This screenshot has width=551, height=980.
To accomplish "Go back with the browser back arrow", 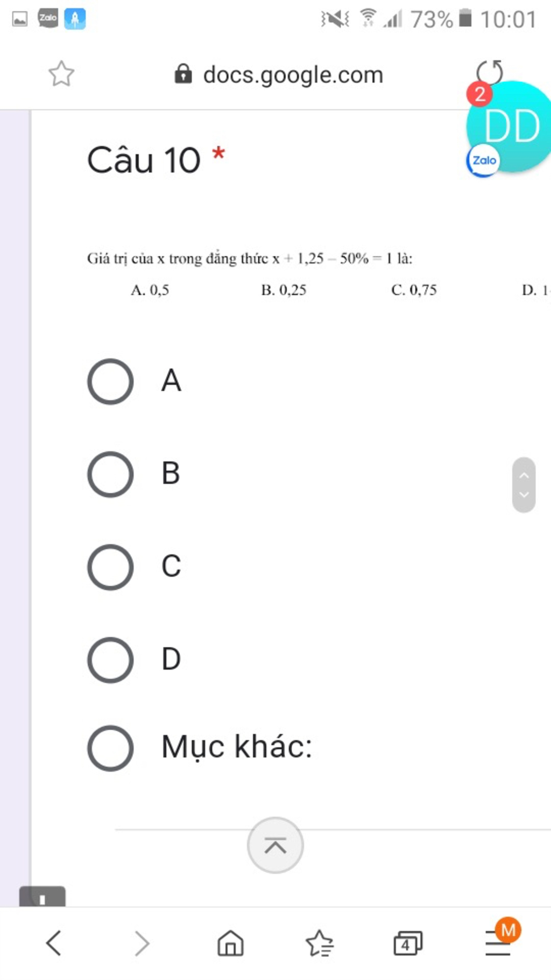I will [53, 943].
